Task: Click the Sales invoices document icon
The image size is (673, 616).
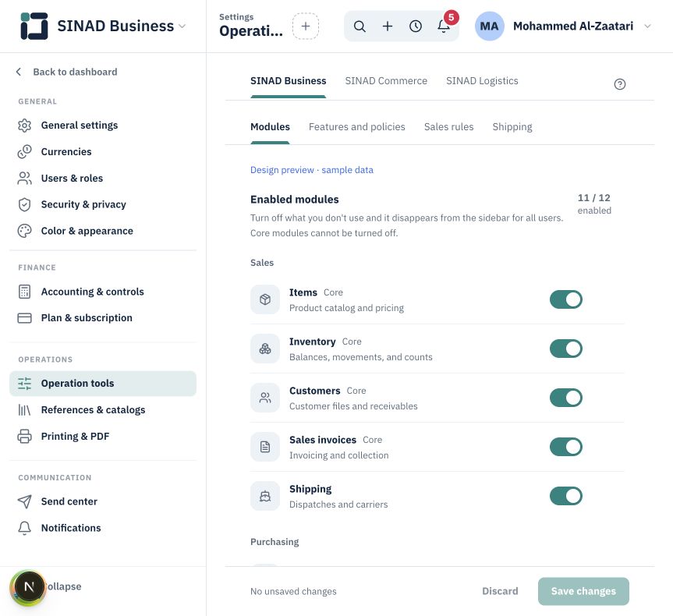Action: coord(265,447)
